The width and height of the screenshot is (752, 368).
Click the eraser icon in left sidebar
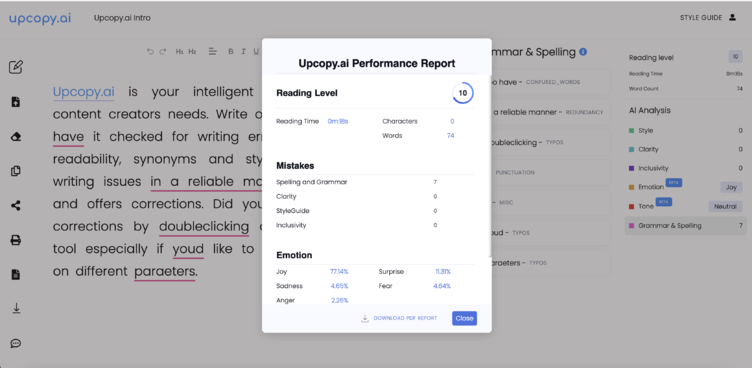coord(16,137)
